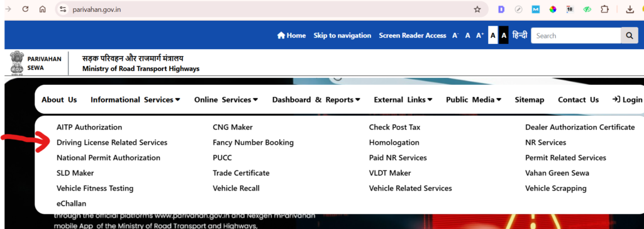Click the colorful circle extension icon
This screenshot has height=229, width=644.
point(553,9)
